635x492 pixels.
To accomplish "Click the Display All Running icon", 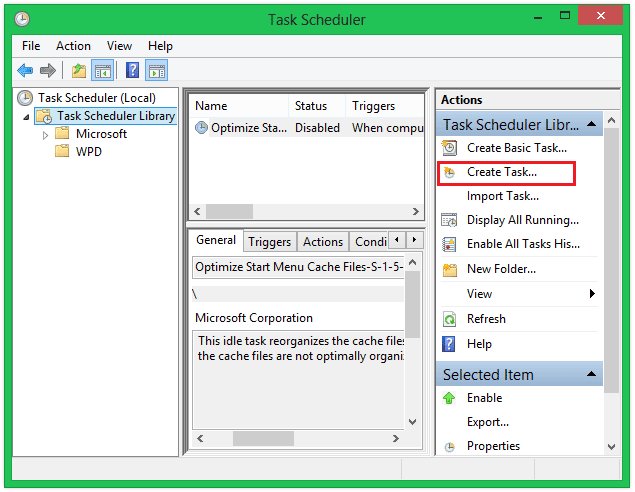I will (449, 220).
